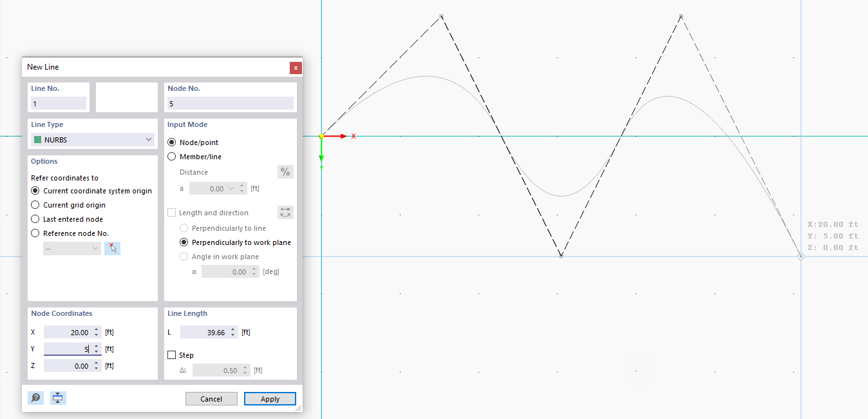Click the dialog resize/fit icon beside help
The image size is (868, 419).
click(57, 398)
